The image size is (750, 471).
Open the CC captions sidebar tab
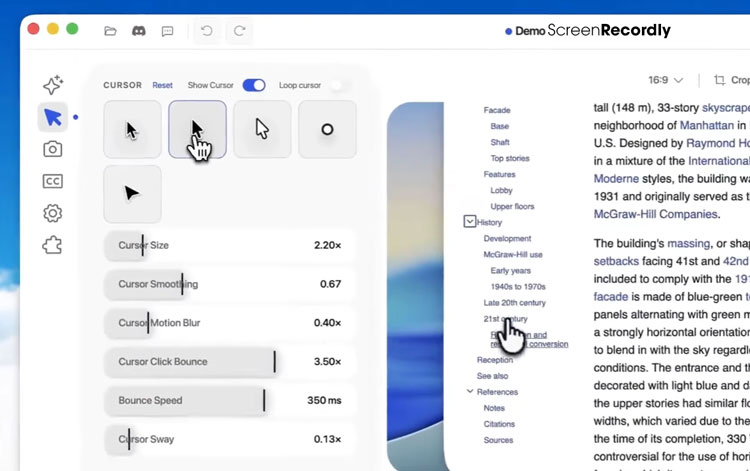(x=53, y=181)
